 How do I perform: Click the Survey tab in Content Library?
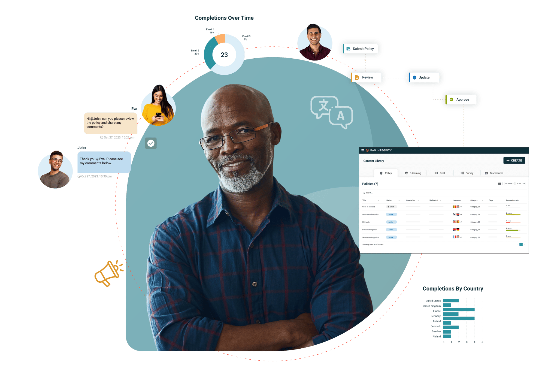[469, 174]
